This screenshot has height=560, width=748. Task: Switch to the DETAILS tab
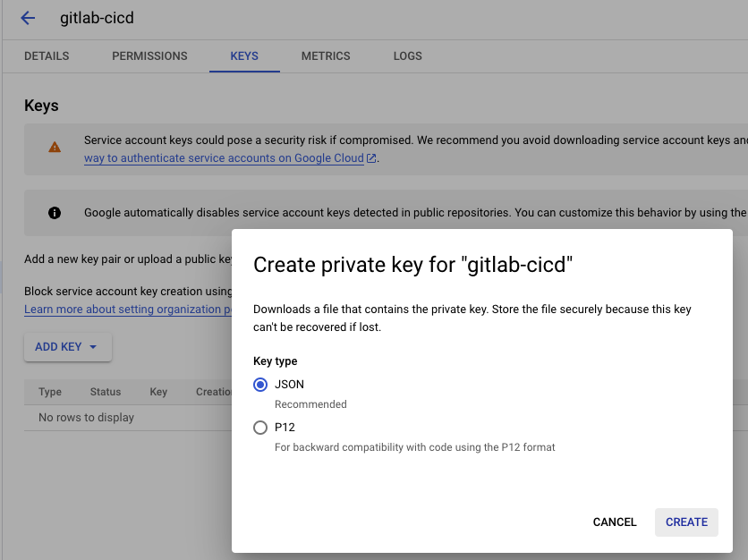coord(47,56)
